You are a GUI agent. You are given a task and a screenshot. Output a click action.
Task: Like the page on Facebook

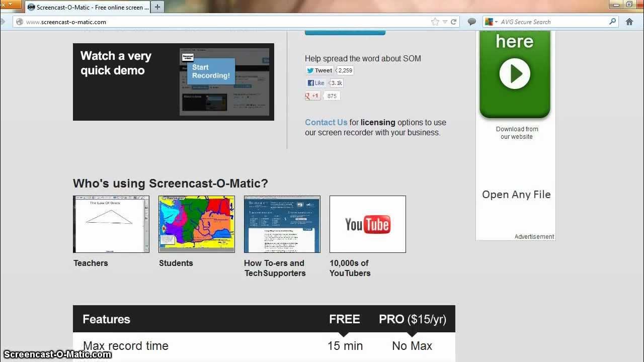click(x=316, y=83)
